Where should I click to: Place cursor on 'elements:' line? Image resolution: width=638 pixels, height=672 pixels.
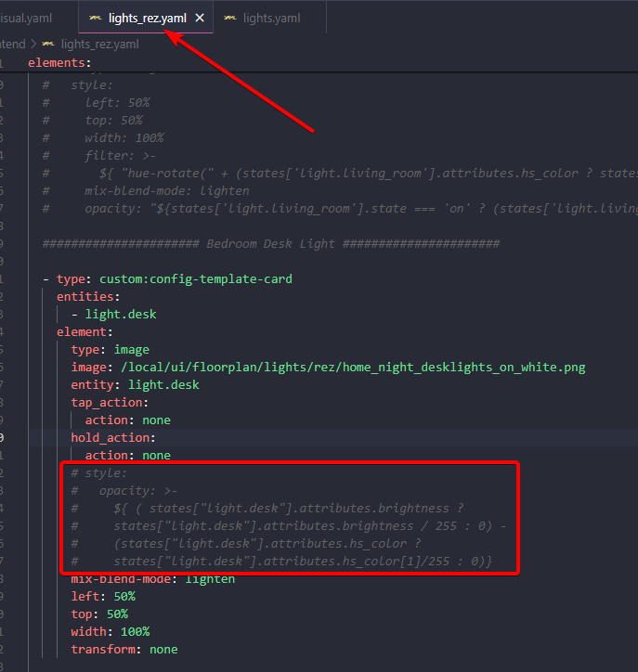[59, 63]
